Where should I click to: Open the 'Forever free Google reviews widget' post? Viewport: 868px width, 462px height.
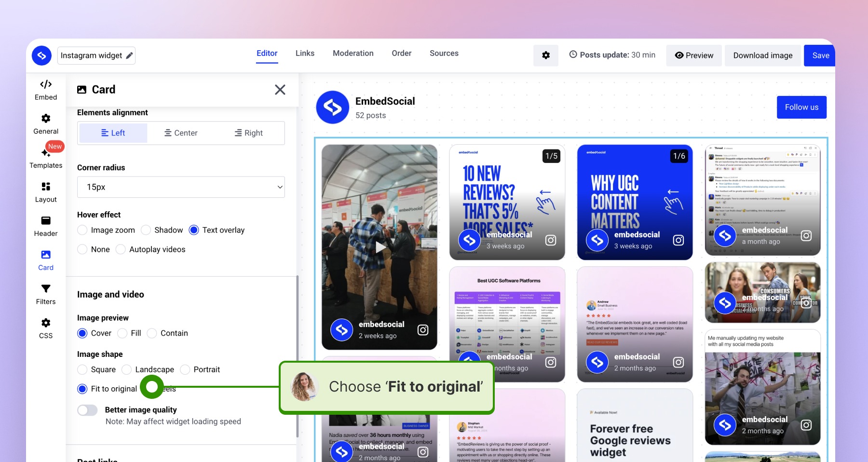pyautogui.click(x=635, y=425)
